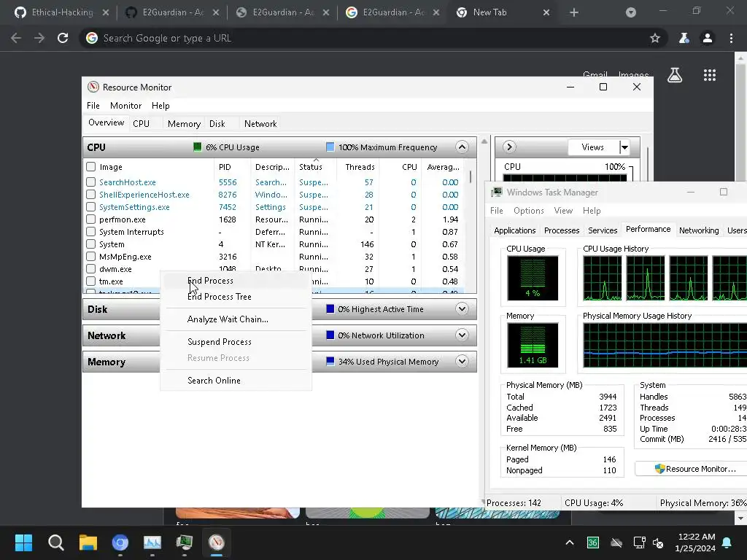Close the New Tab tab
This screenshot has width=747, height=560.
tap(546, 12)
